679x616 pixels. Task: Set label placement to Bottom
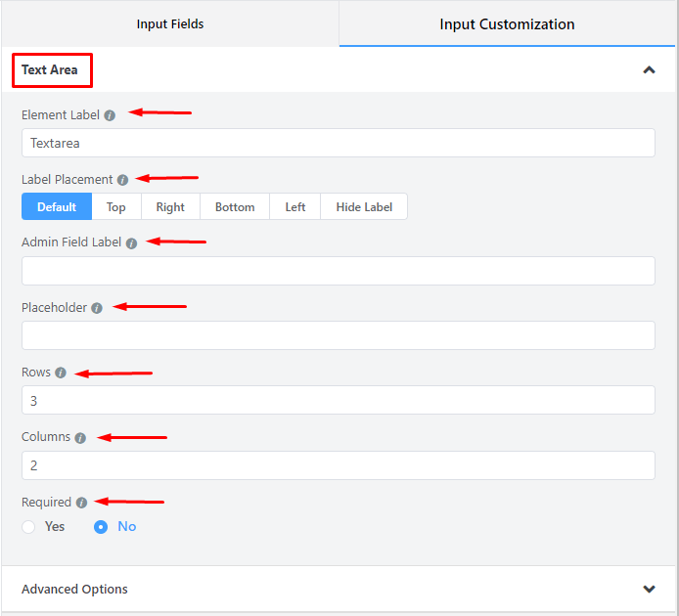click(235, 207)
